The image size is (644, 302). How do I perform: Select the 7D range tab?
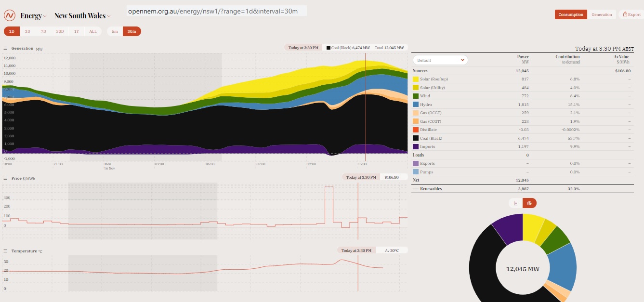point(43,31)
